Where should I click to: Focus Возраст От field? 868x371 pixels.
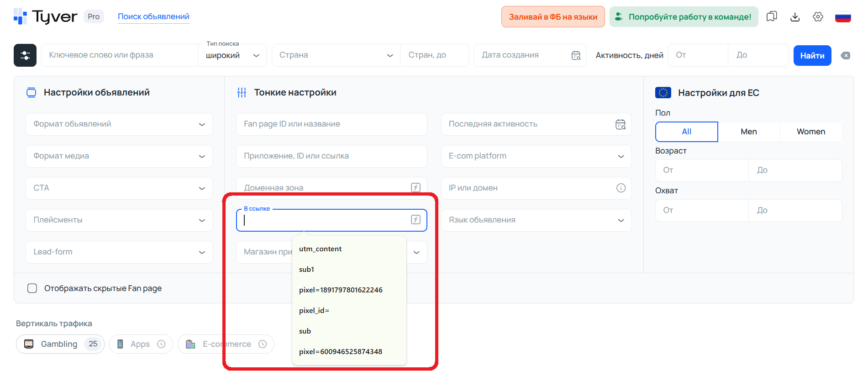(x=702, y=170)
